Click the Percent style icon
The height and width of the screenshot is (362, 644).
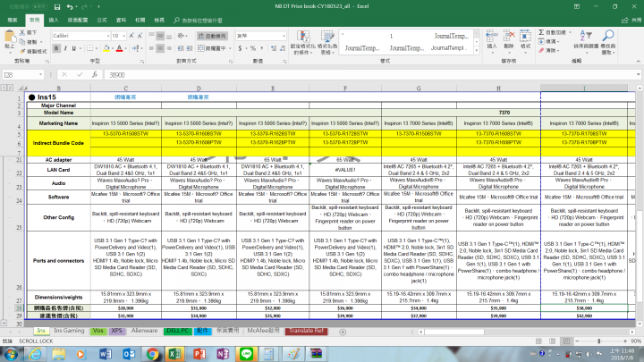tap(253, 48)
